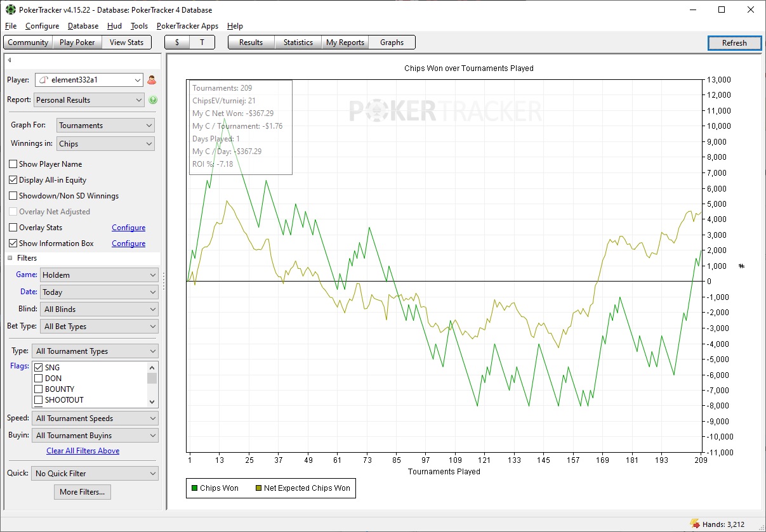This screenshot has height=532, width=766.
Task: Disable Display All-in Equity
Action: (x=13, y=180)
